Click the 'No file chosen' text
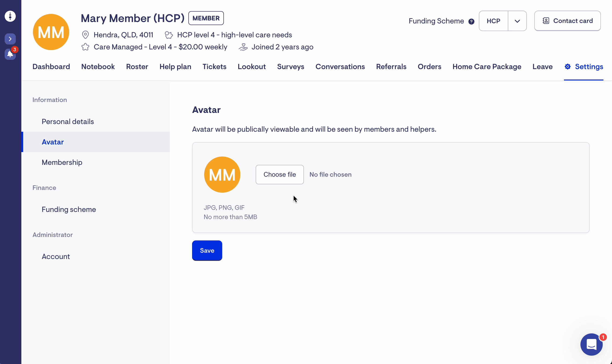612x364 pixels. [x=330, y=174]
